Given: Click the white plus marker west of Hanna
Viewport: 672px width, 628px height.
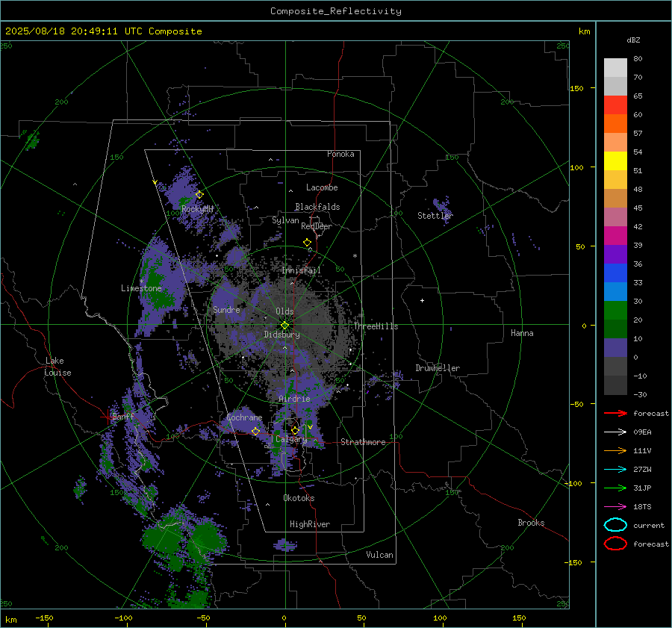Looking at the screenshot, I should [x=422, y=300].
